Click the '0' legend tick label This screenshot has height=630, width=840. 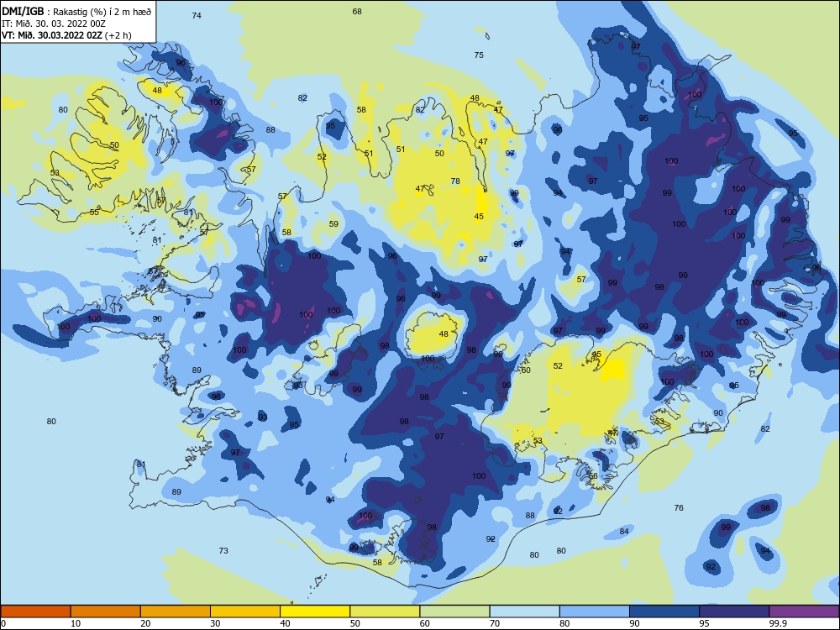tap(3, 623)
